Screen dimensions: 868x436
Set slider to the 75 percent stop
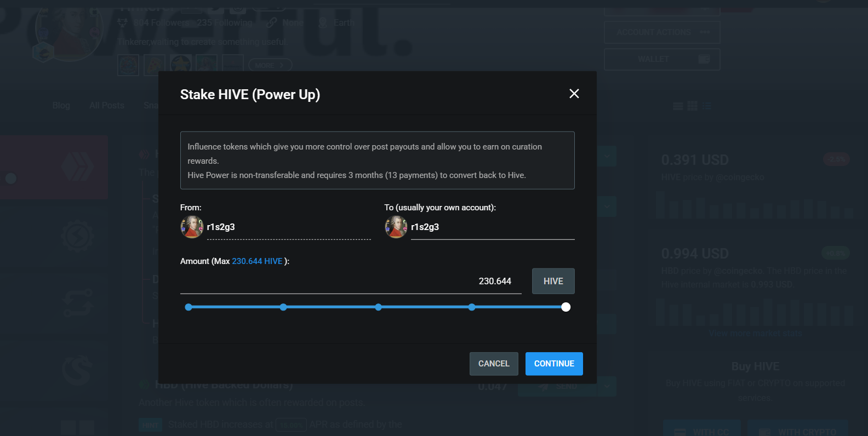point(472,307)
